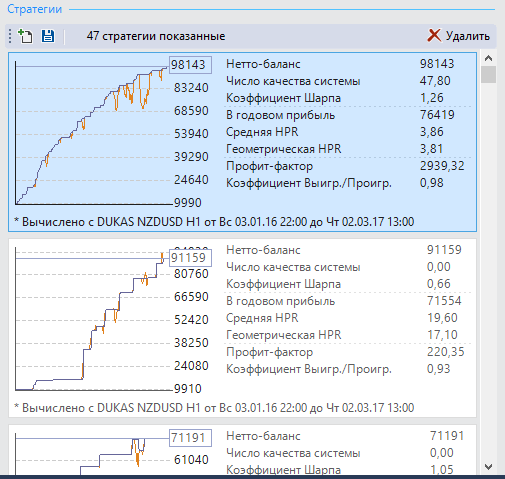This screenshot has width=505, height=479.
Task: Click Профит-фактор value 2939,32
Action: 442,166
